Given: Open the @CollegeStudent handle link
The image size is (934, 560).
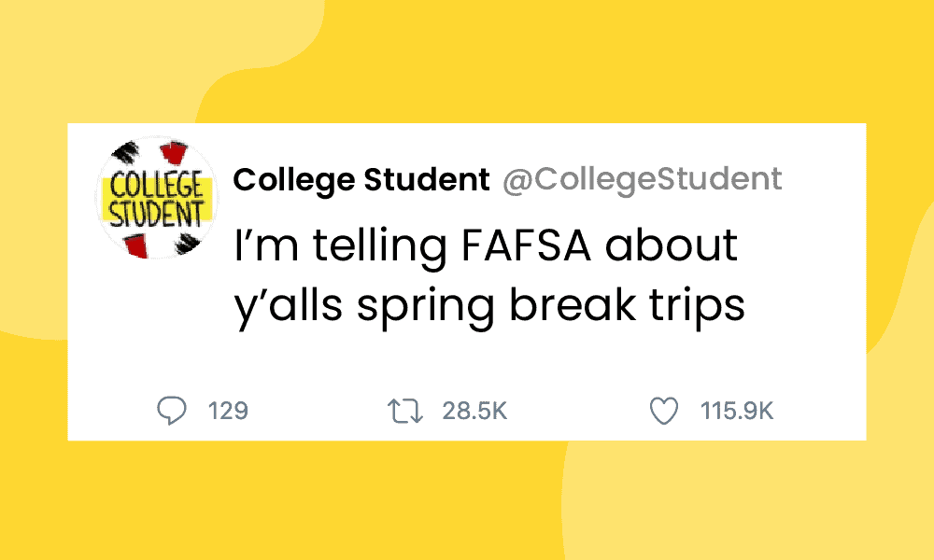Looking at the screenshot, I should click(x=643, y=179).
